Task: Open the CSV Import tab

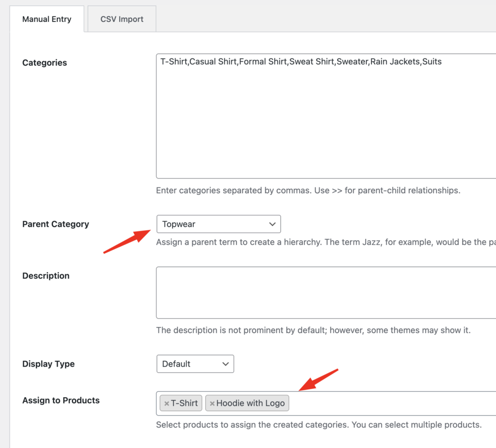Action: (x=122, y=19)
